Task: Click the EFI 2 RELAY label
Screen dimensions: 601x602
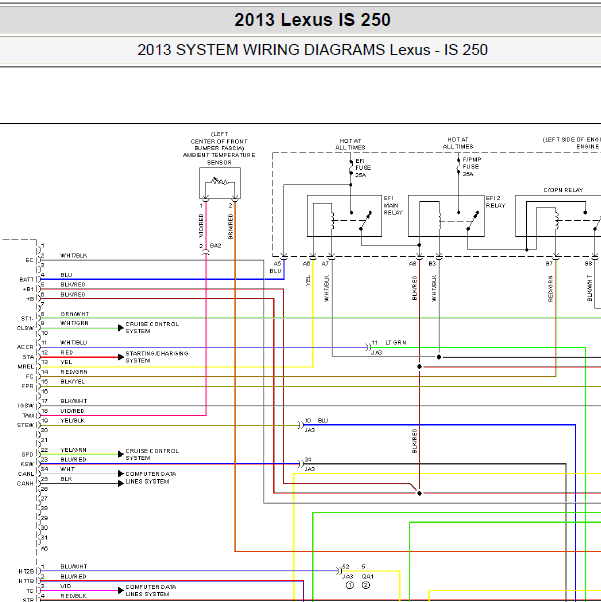Action: [495, 202]
